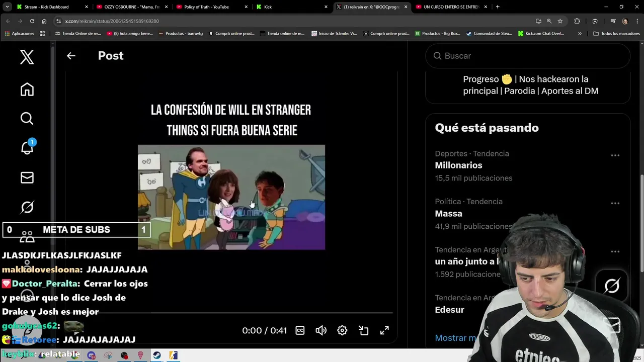This screenshot has height=362, width=644.
Task: Open more options for Millonarios trend
Action: tap(615, 155)
